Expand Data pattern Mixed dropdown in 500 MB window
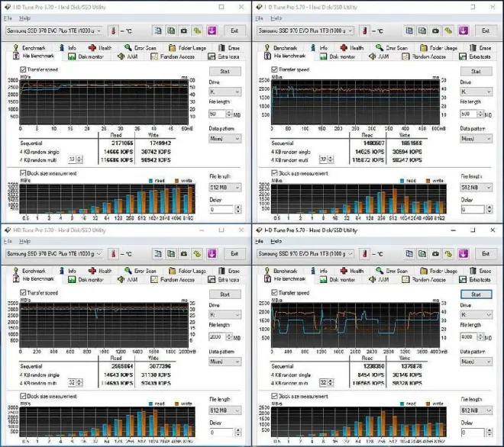The width and height of the screenshot is (504, 447). point(476,138)
